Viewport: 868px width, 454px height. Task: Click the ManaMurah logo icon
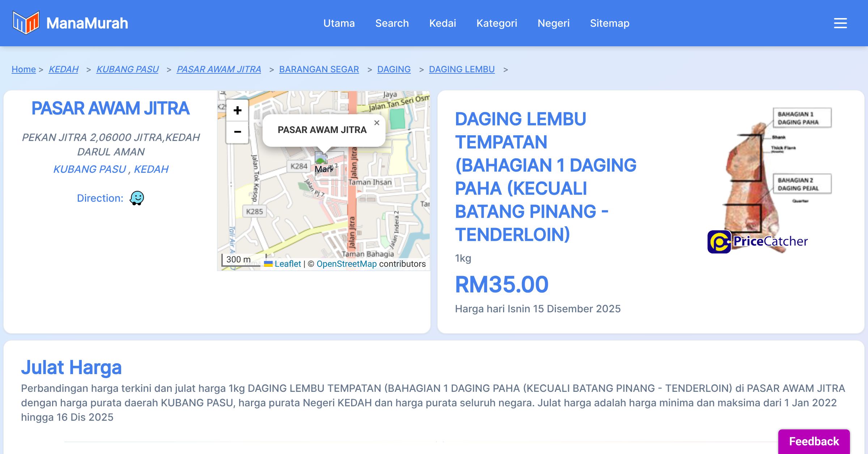26,23
